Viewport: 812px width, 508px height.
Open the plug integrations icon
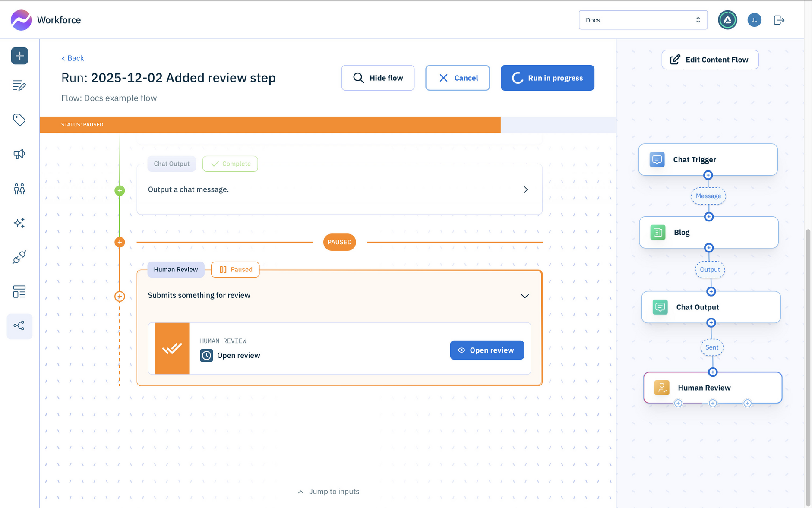coord(19,257)
